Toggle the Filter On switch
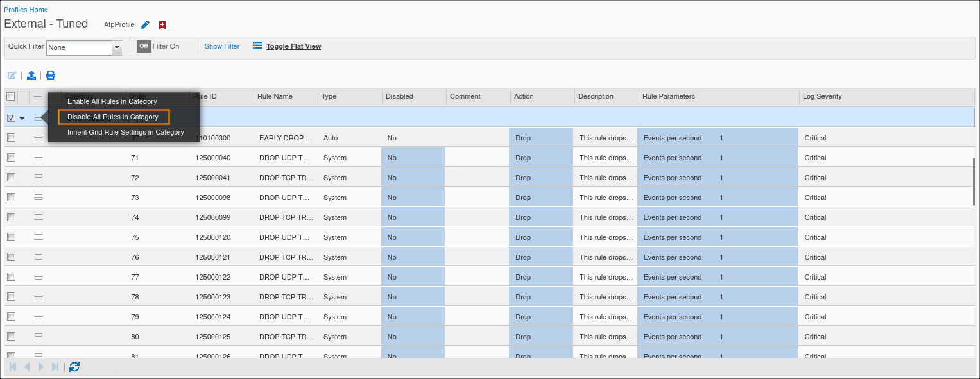Screen dimensions: 980x379 (x=144, y=46)
